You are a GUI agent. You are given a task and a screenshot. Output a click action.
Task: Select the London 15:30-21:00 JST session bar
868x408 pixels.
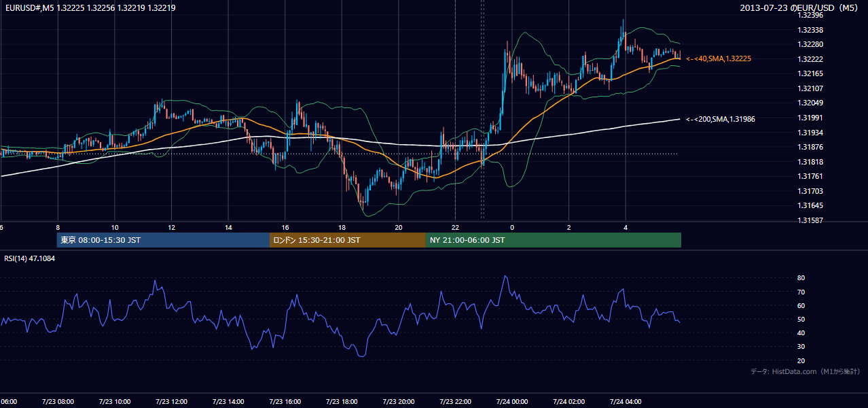(x=348, y=240)
